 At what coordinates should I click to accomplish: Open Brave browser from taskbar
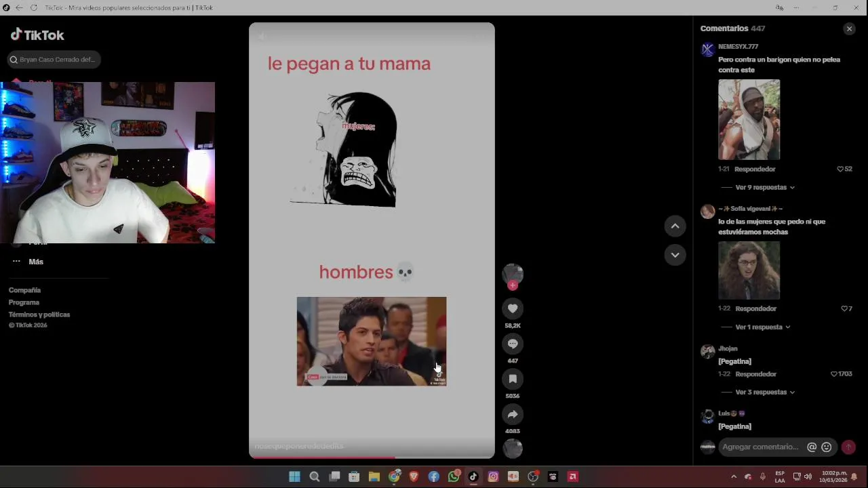pos(414,476)
